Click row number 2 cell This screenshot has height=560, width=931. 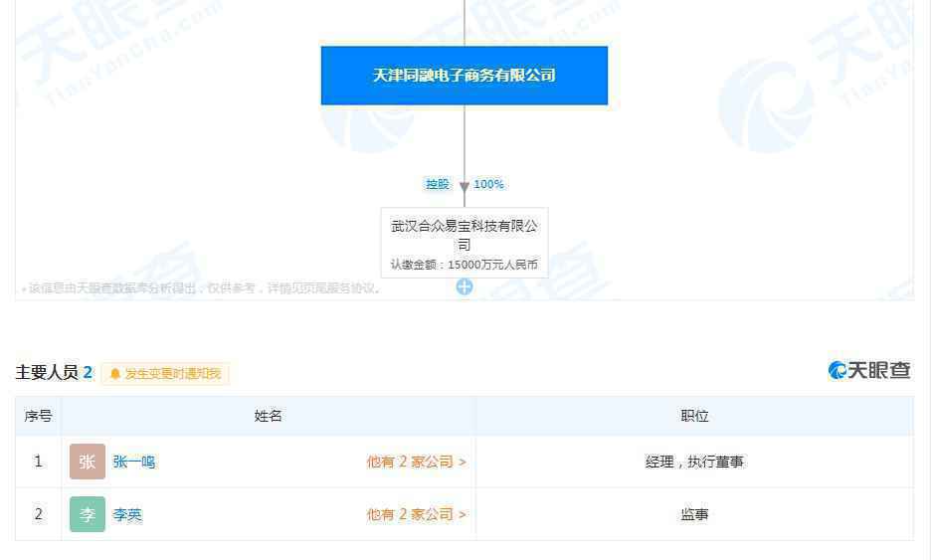click(x=38, y=514)
